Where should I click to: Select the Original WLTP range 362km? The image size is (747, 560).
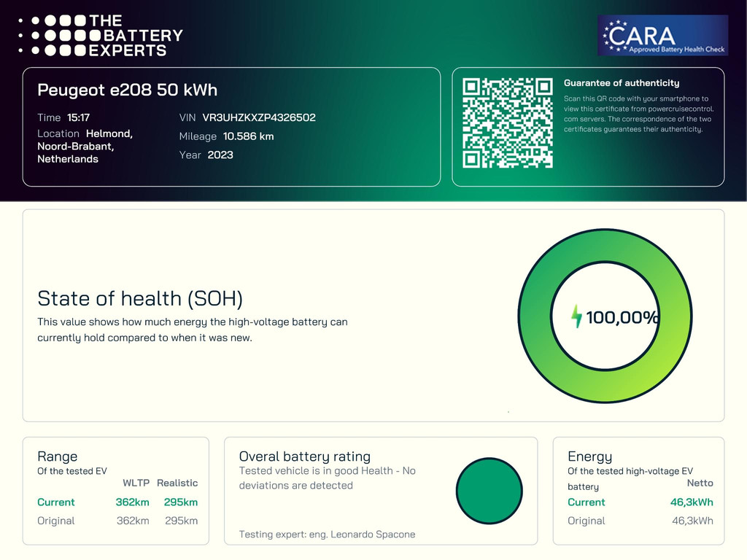tap(133, 521)
